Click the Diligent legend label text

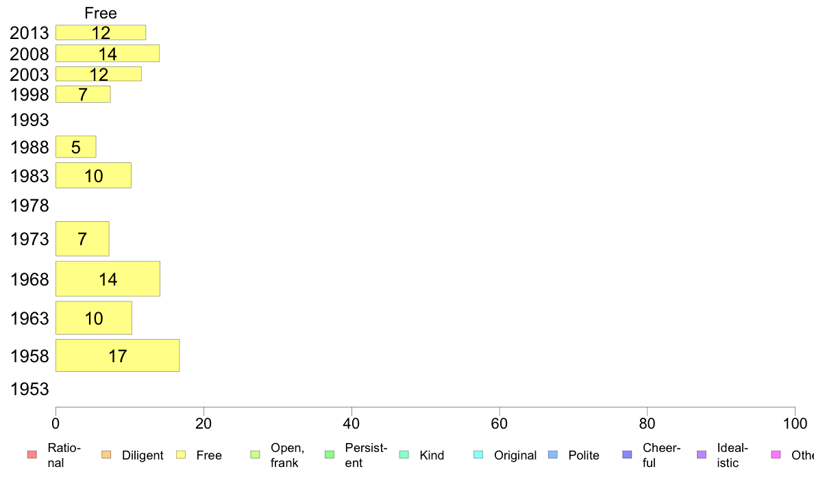(143, 455)
